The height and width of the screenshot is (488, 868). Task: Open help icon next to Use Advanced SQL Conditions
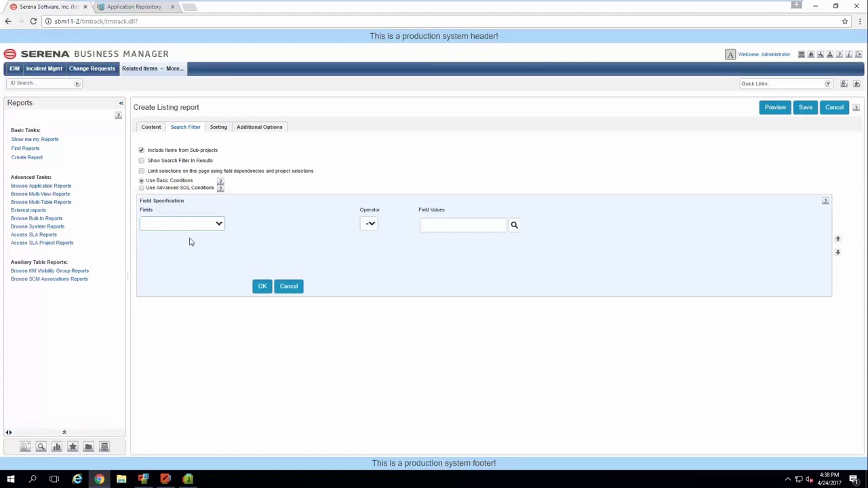pyautogui.click(x=220, y=188)
